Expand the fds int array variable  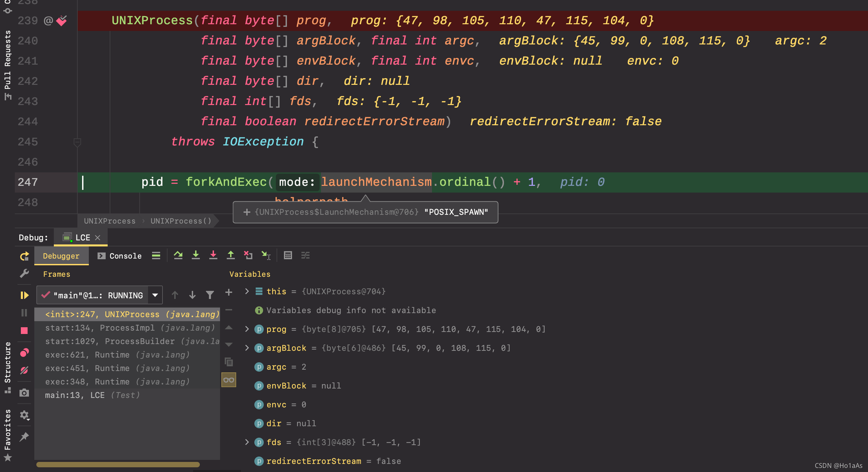click(x=247, y=442)
